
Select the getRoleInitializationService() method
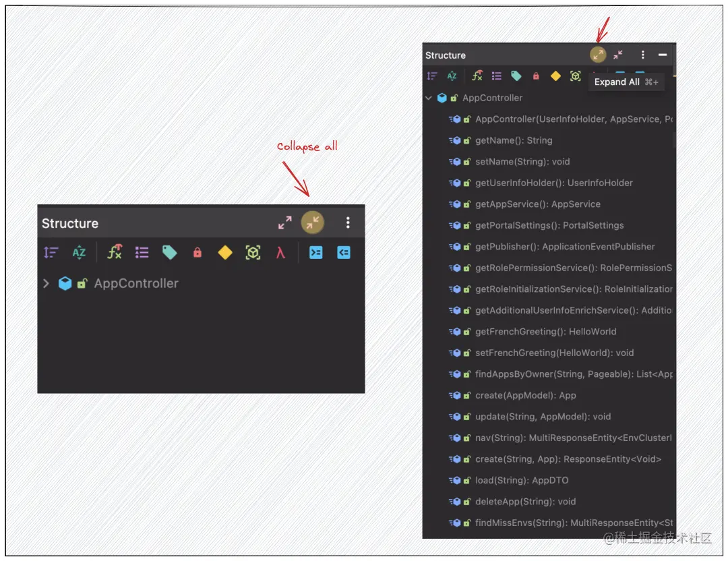548,289
